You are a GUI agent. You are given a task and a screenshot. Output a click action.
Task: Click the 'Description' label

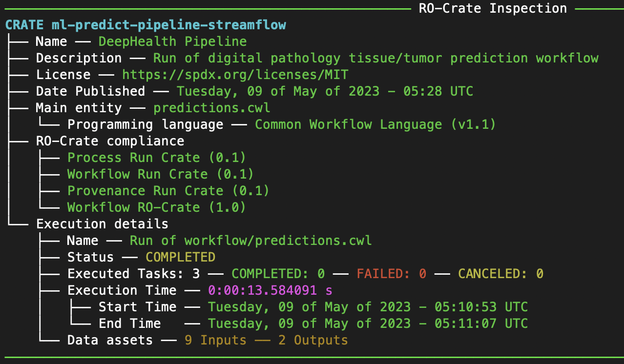coord(79,58)
